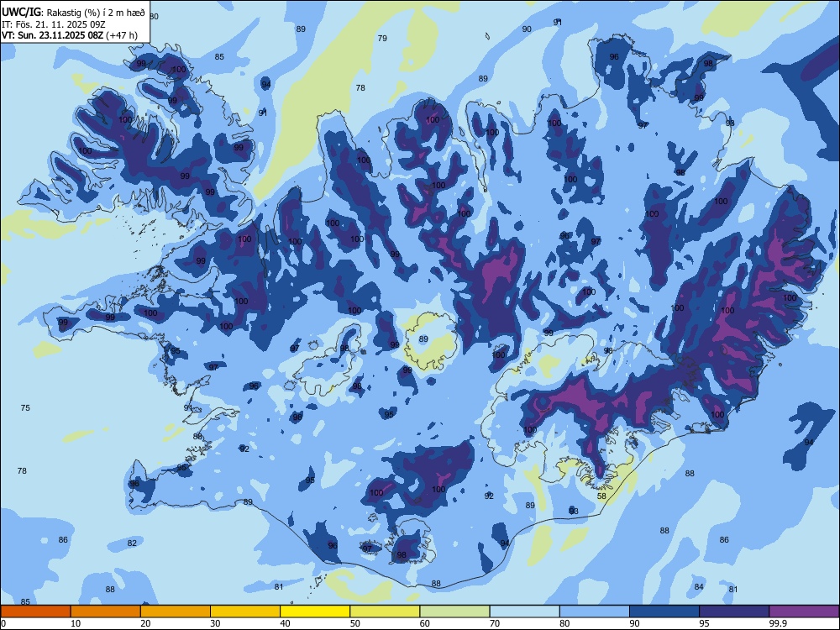The height and width of the screenshot is (630, 840).
Task: Click the "40" tick label in the legend
Action: tap(286, 623)
